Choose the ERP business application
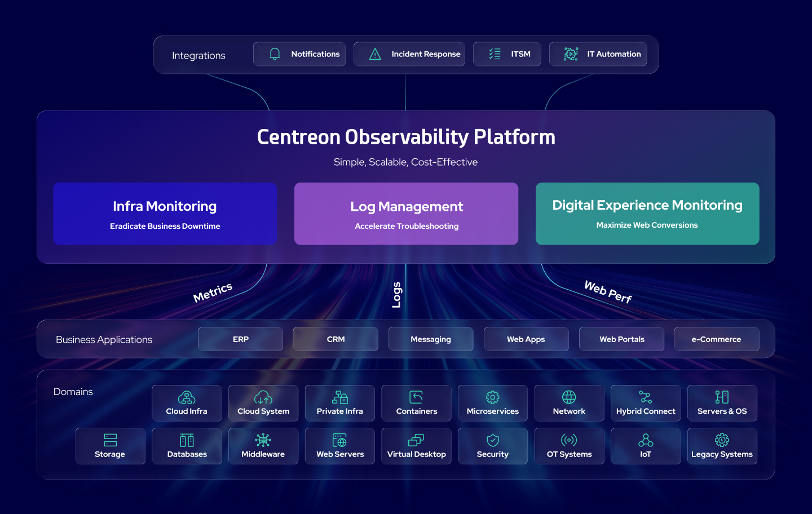 (240, 339)
